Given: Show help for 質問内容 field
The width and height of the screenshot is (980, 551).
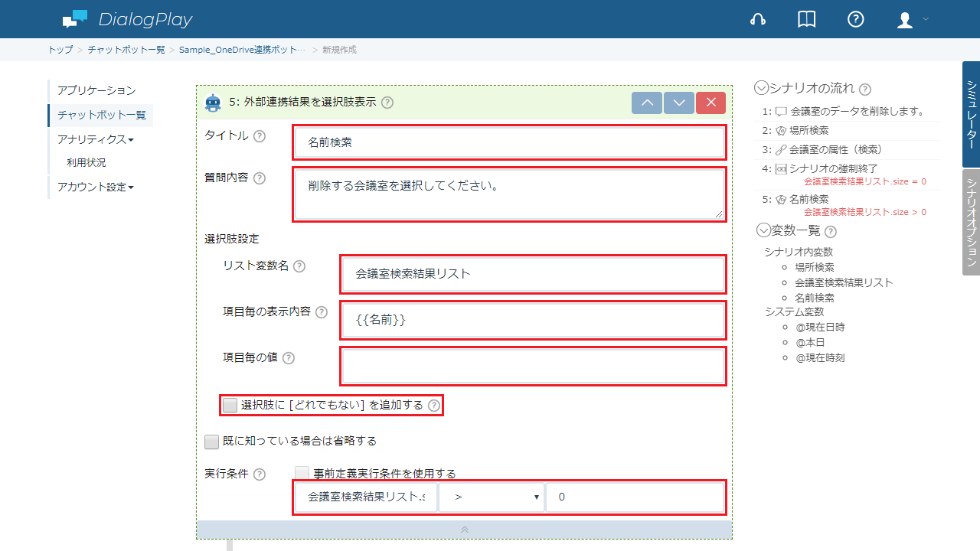Looking at the screenshot, I should (x=260, y=178).
